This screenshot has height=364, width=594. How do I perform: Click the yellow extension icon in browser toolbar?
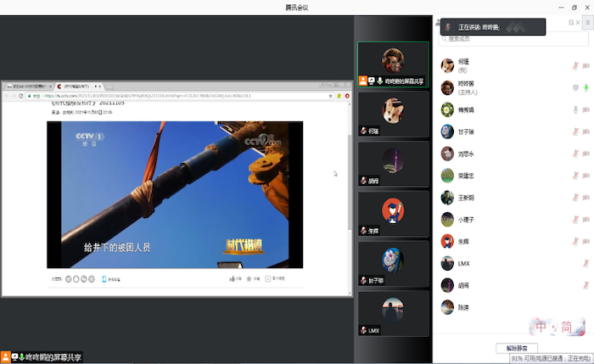pos(339,96)
